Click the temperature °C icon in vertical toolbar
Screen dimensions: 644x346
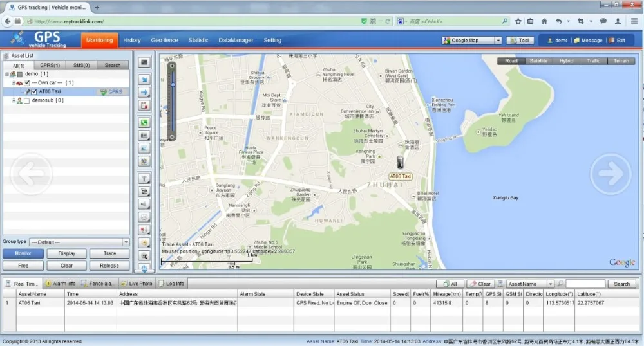[x=145, y=256]
